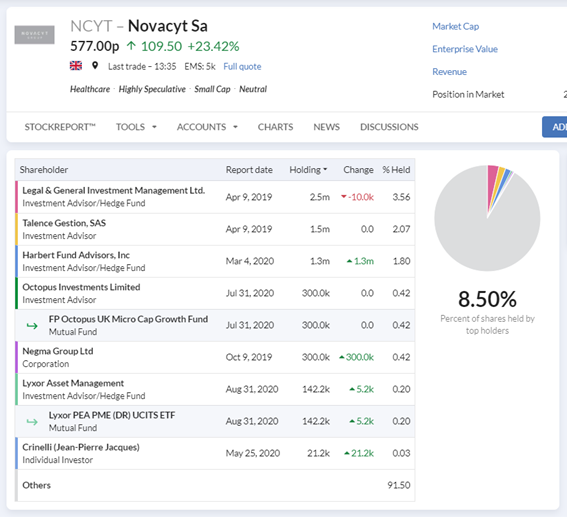Click the UK flag icon

[76, 66]
